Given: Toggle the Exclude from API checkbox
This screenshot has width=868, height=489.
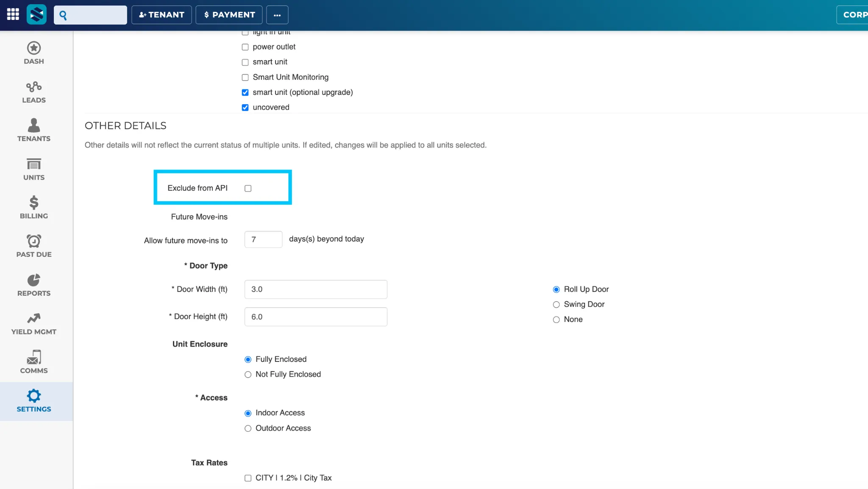Looking at the screenshot, I should 248,189.
